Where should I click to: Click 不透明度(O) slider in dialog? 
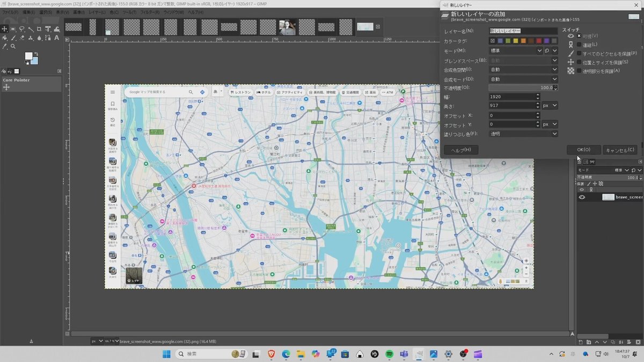pyautogui.click(x=521, y=88)
